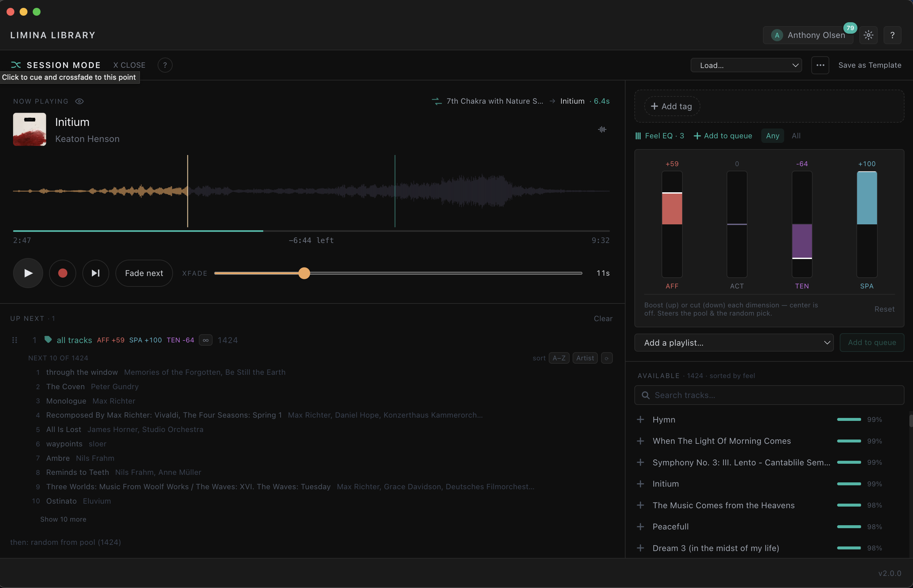Click the SPA feel slider bar
Screen dimensions: 913x588
coord(867,224)
